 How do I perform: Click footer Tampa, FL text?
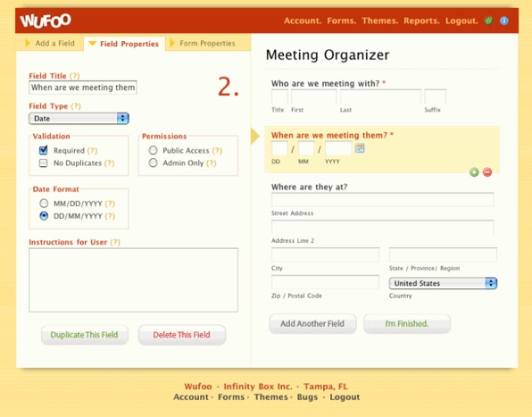pos(326,387)
